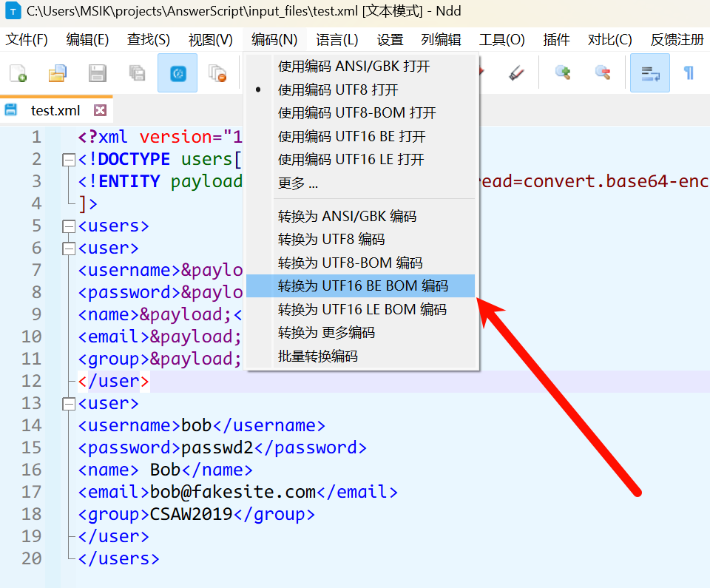The width and height of the screenshot is (710, 588).
Task: Collapse the users fold marker on line 5
Action: pyautogui.click(x=70, y=226)
